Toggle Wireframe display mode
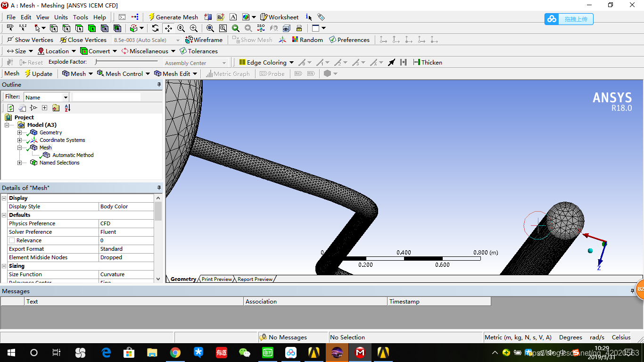This screenshot has height=362, width=644. [x=204, y=40]
